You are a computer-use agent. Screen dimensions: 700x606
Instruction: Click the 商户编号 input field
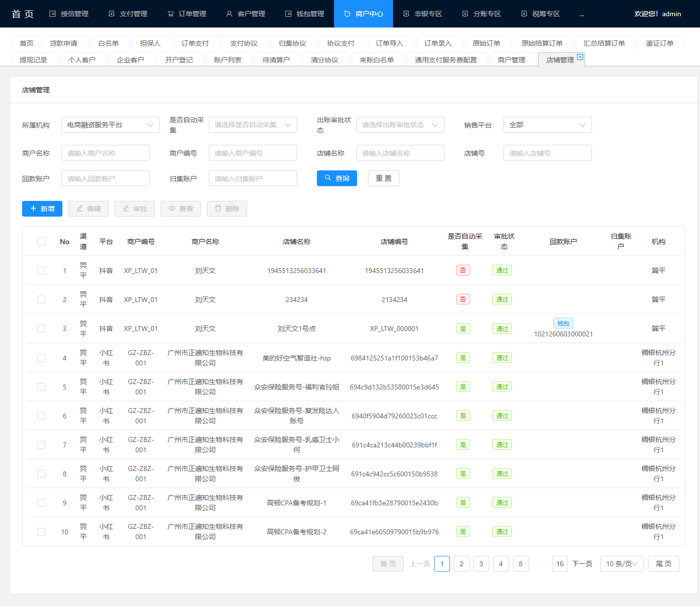(253, 153)
